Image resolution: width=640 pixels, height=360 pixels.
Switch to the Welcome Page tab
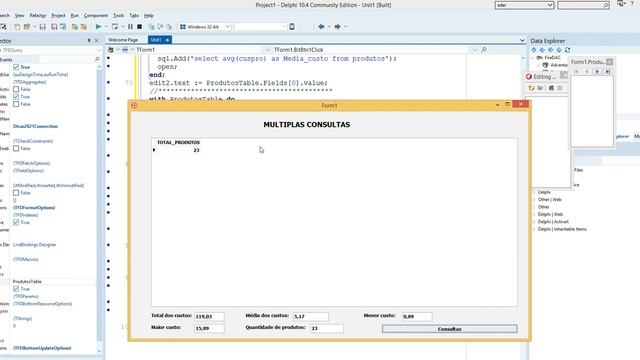pos(123,40)
